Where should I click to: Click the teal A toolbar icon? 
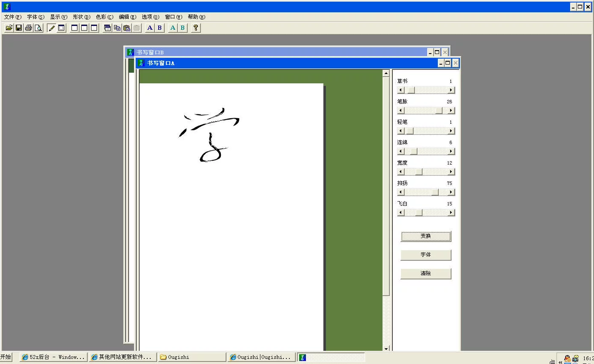pyautogui.click(x=173, y=28)
